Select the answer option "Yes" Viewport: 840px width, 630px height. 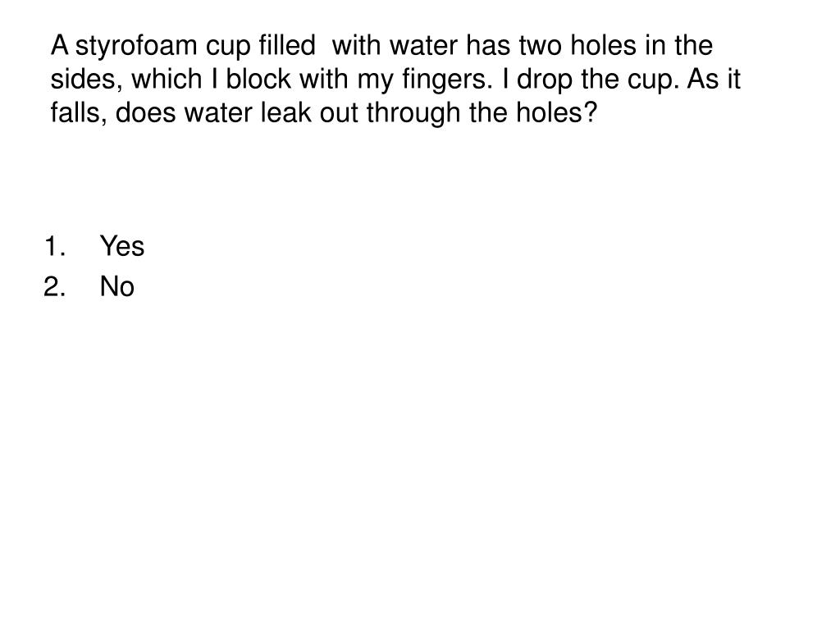click(x=122, y=246)
